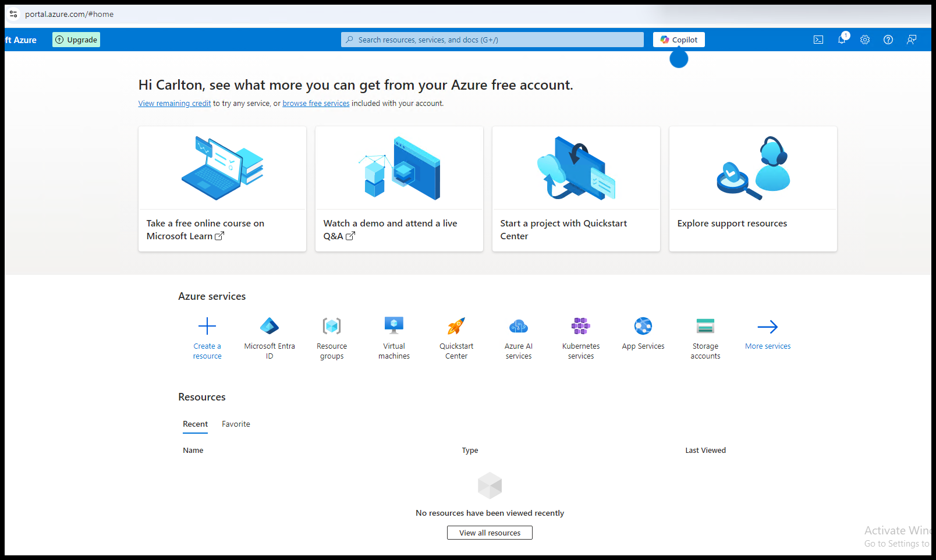Click the site information icon in address bar
The height and width of the screenshot is (560, 936).
(x=13, y=14)
